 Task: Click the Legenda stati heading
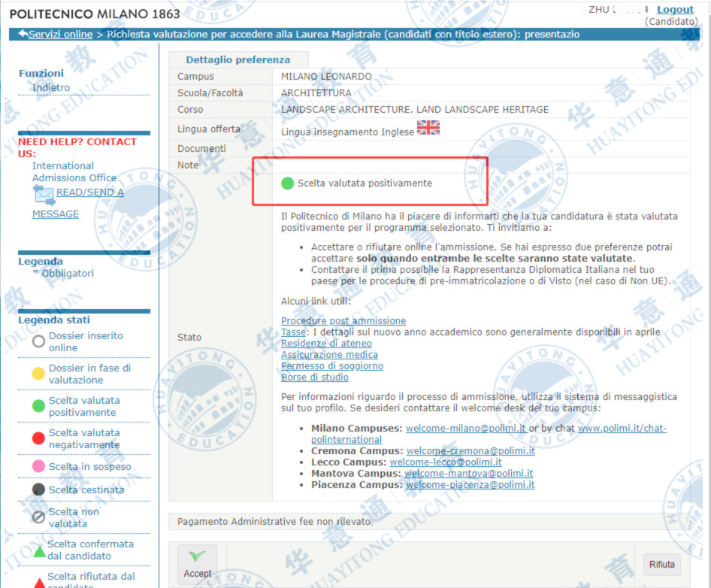[54, 320]
